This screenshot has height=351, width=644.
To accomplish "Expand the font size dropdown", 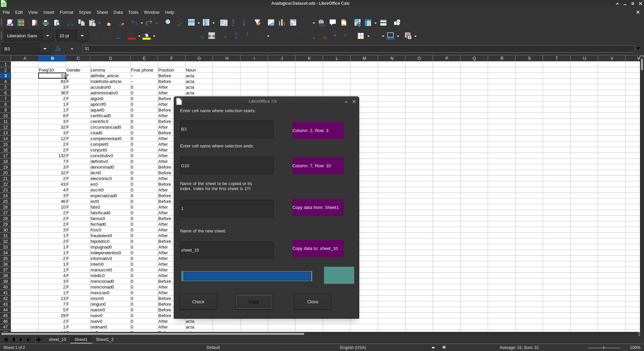I will click(x=82, y=36).
